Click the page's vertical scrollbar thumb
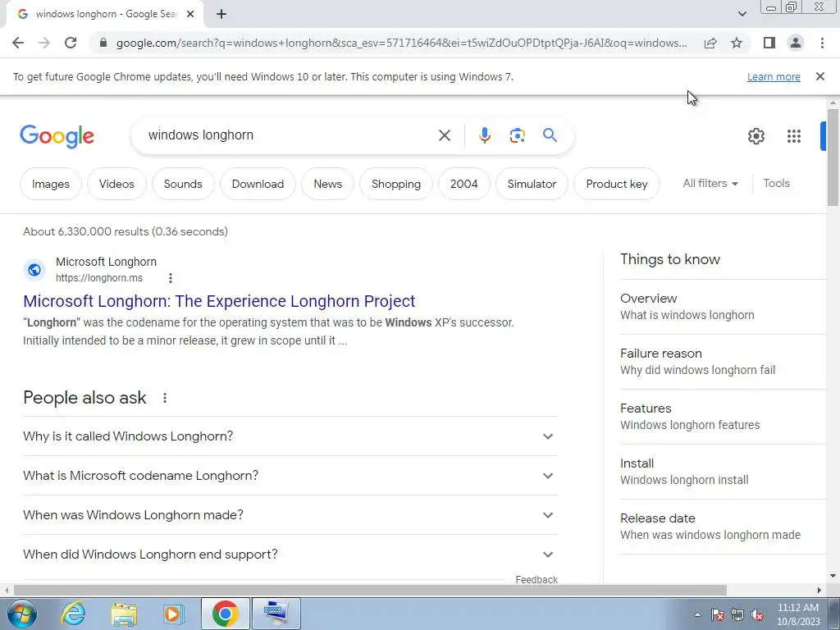This screenshot has height=630, width=840. pyautogui.click(x=833, y=157)
